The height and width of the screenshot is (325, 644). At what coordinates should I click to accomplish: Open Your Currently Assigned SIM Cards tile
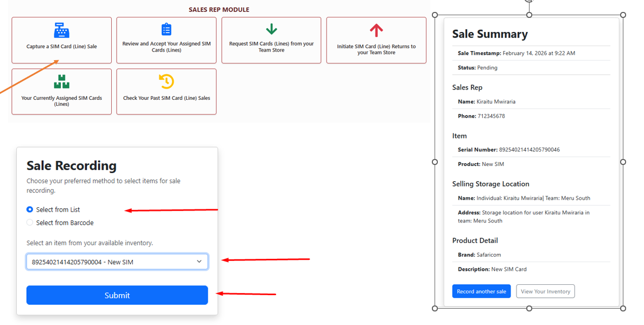(x=61, y=91)
